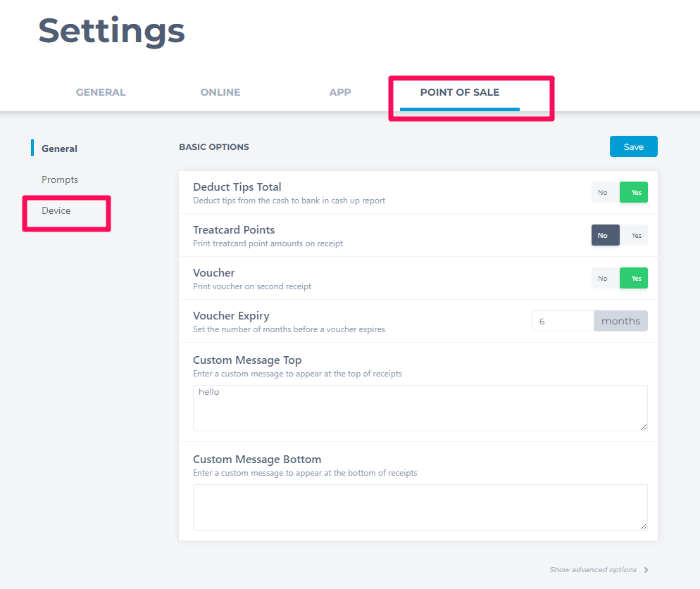Select Yes for Voucher option

(x=634, y=278)
